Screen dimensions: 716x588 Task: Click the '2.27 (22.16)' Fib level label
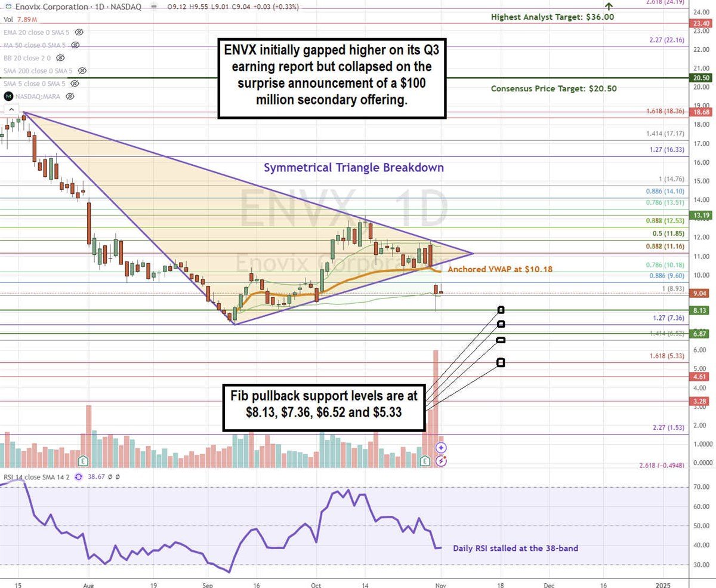coord(666,41)
